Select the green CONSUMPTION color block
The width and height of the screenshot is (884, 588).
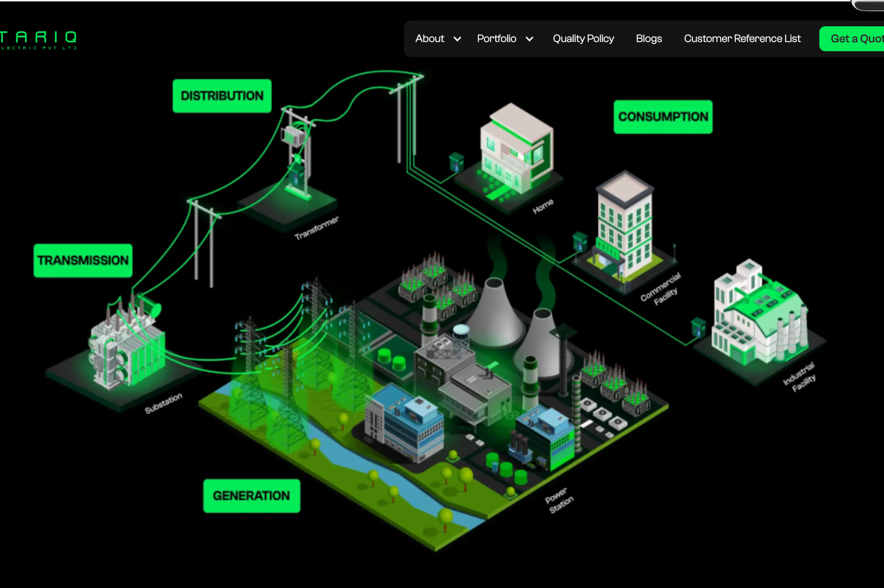(x=663, y=117)
